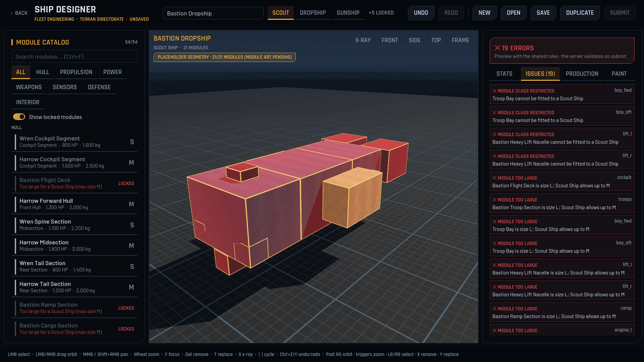Focus the Search modules field

tap(74, 57)
